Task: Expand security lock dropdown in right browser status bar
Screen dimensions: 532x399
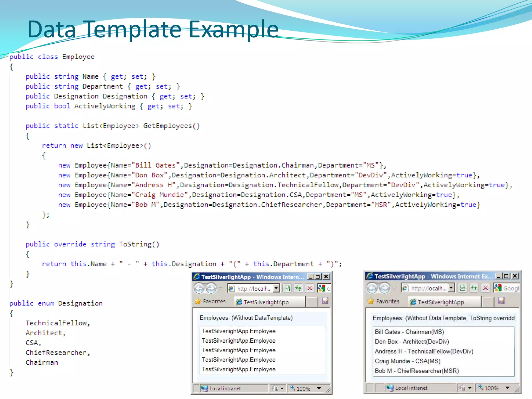Action: [470, 388]
